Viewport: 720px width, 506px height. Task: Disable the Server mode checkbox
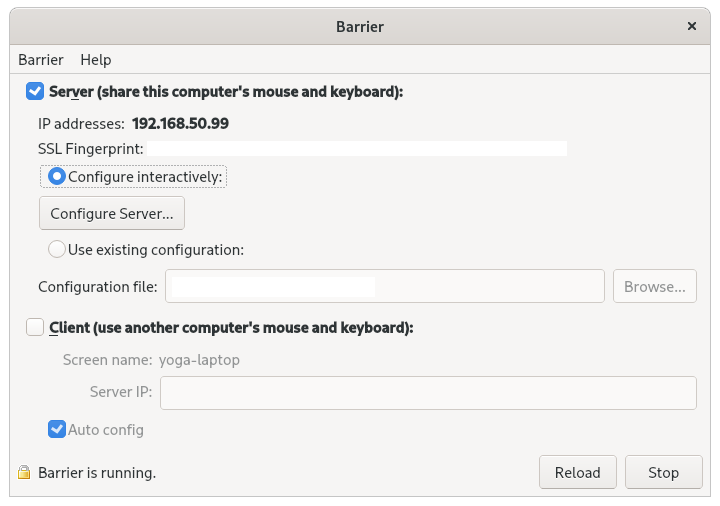pyautogui.click(x=35, y=92)
